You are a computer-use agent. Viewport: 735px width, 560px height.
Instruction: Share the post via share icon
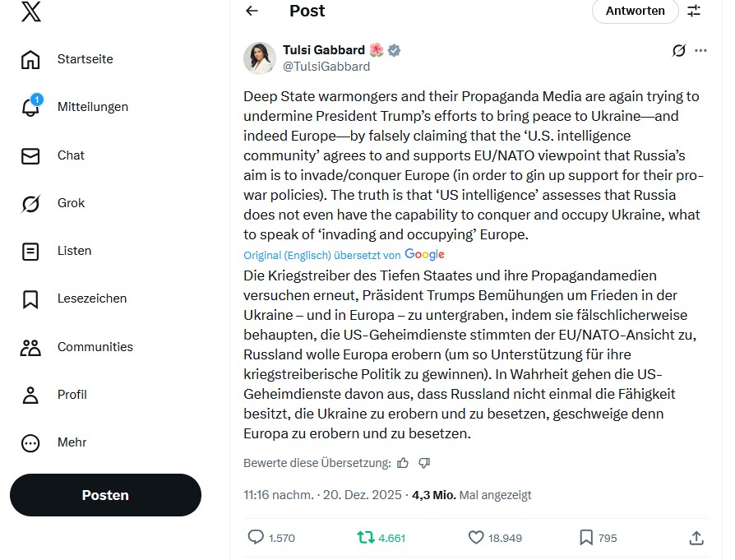click(696, 538)
